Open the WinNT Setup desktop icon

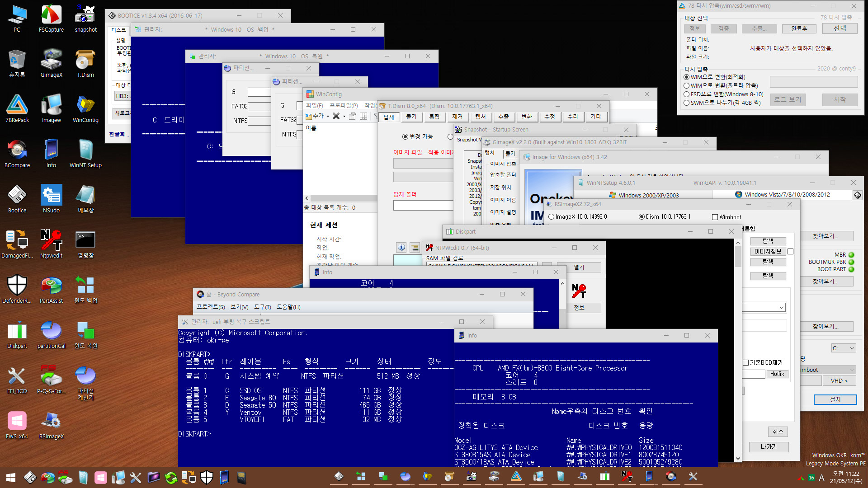[x=85, y=155]
